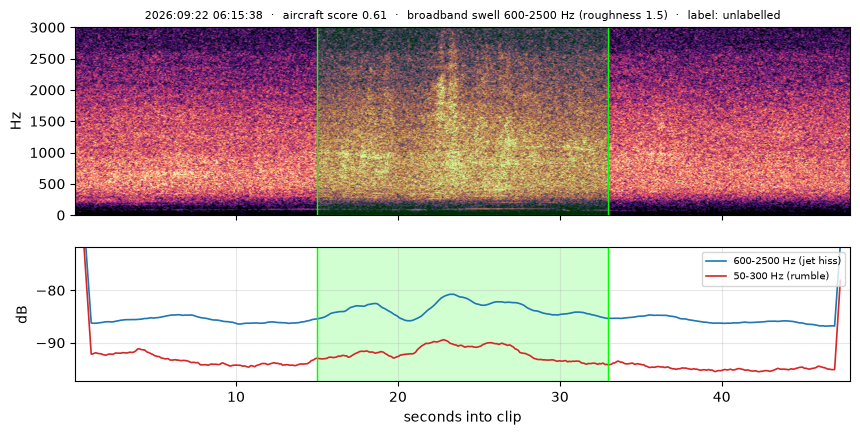The width and height of the screenshot is (860, 435).
Task: Click the 40 tick label on time axis
Action: pos(722,397)
